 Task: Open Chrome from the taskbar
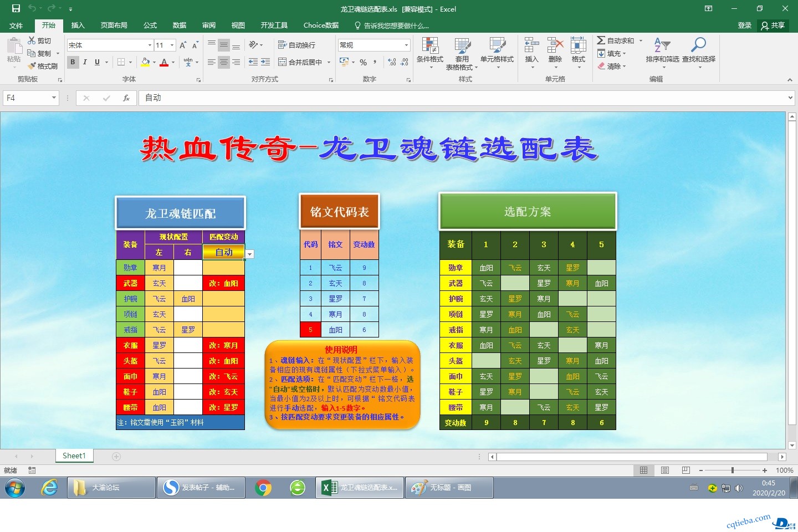tap(264, 488)
